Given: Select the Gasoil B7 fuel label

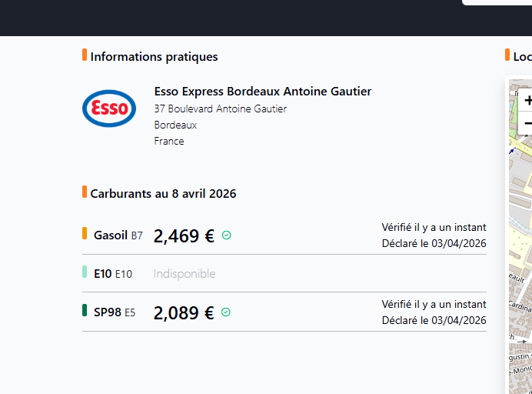Looking at the screenshot, I should point(118,235).
